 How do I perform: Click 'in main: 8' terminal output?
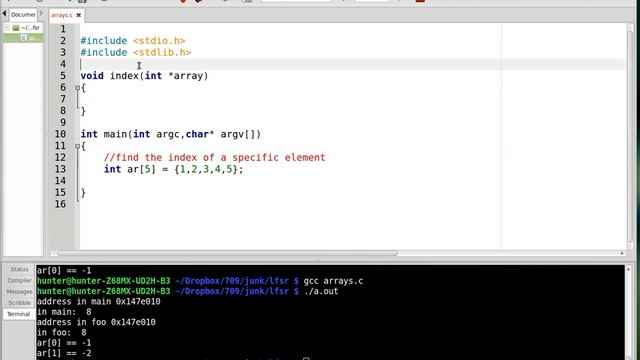tap(64, 312)
